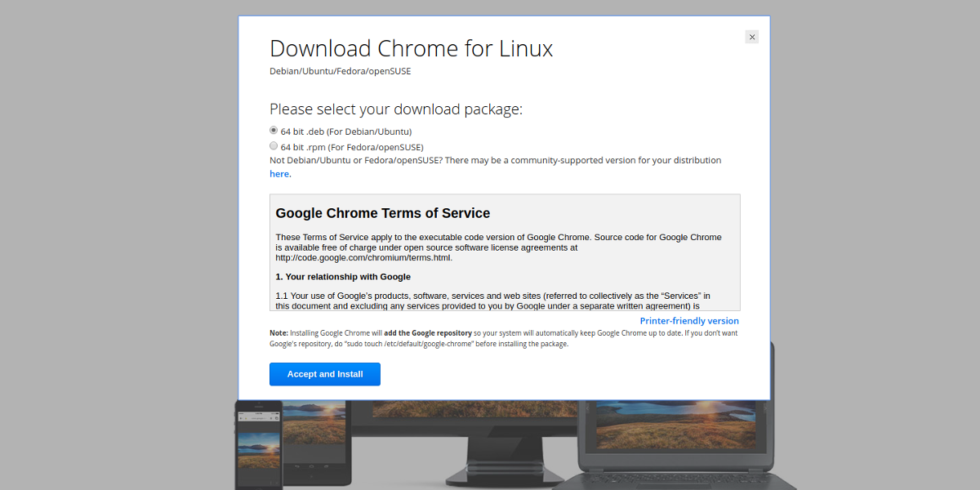Select the 64 bit .deb package option

(x=274, y=131)
